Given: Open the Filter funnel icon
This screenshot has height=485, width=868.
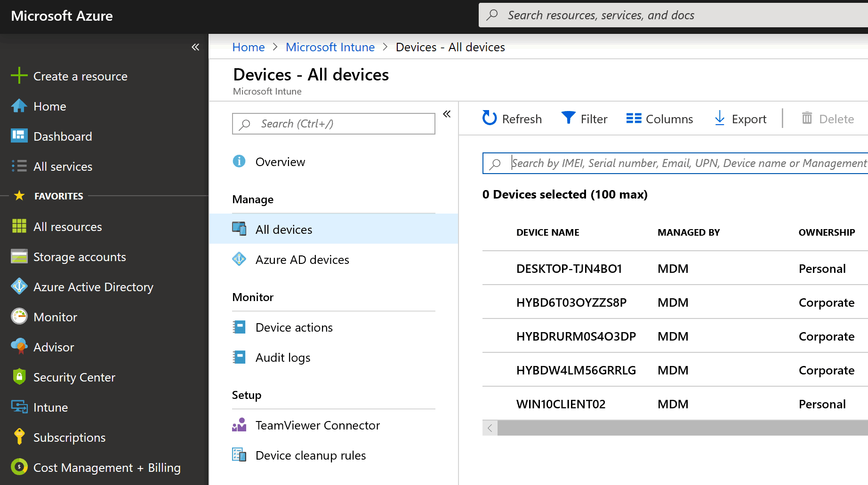Looking at the screenshot, I should click(568, 118).
